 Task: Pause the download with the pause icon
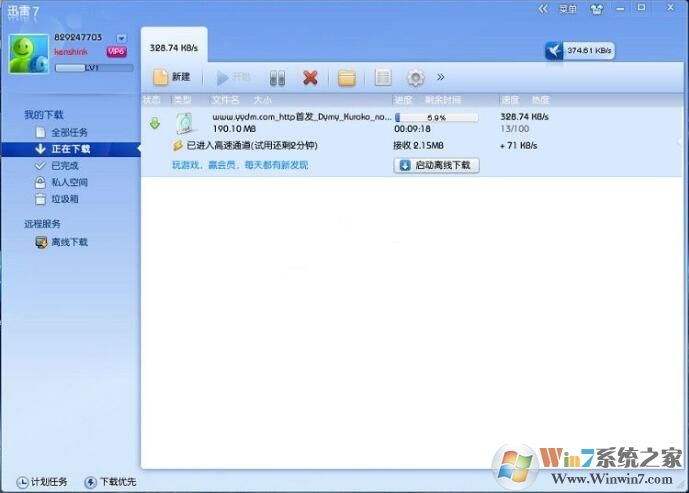277,77
